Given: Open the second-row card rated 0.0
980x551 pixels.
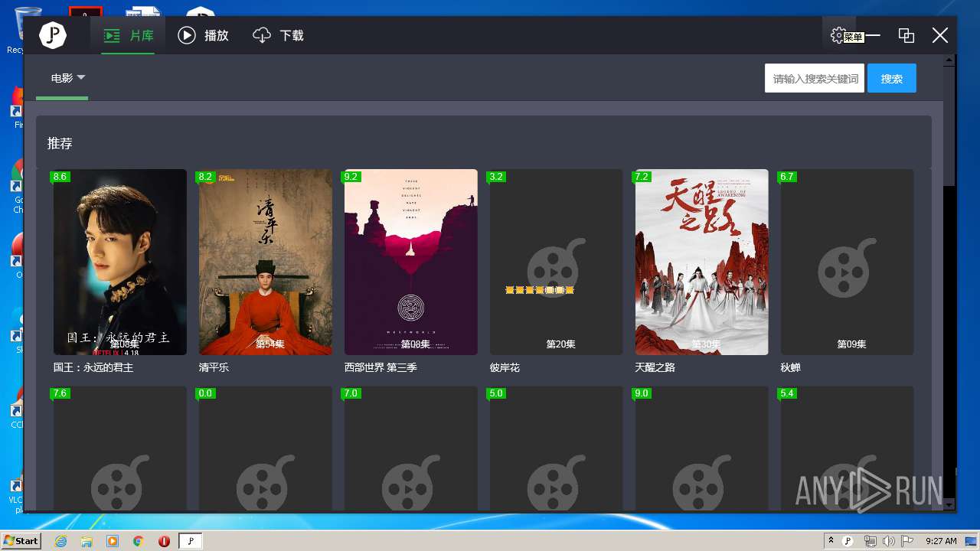Looking at the screenshot, I should pyautogui.click(x=266, y=448).
